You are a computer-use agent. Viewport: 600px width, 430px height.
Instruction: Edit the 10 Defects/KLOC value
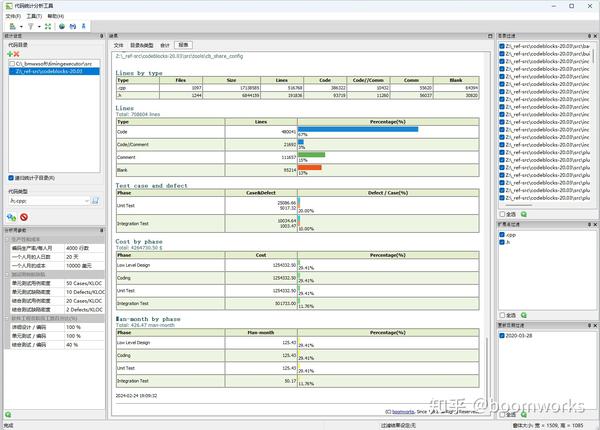click(84, 292)
